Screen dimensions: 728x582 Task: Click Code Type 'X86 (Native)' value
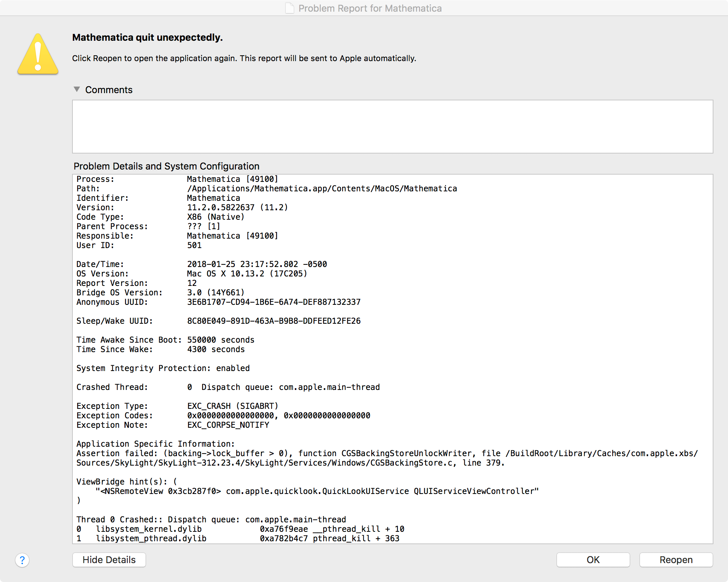[215, 217]
